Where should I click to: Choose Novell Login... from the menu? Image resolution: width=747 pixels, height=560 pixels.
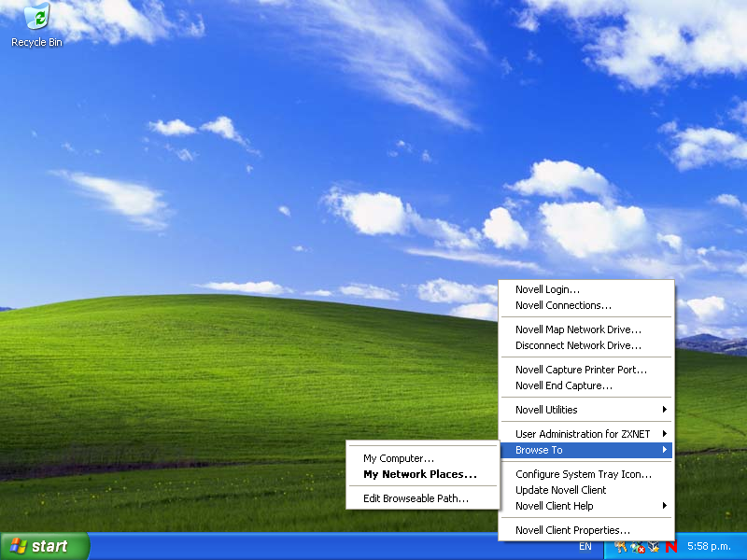pyautogui.click(x=586, y=289)
